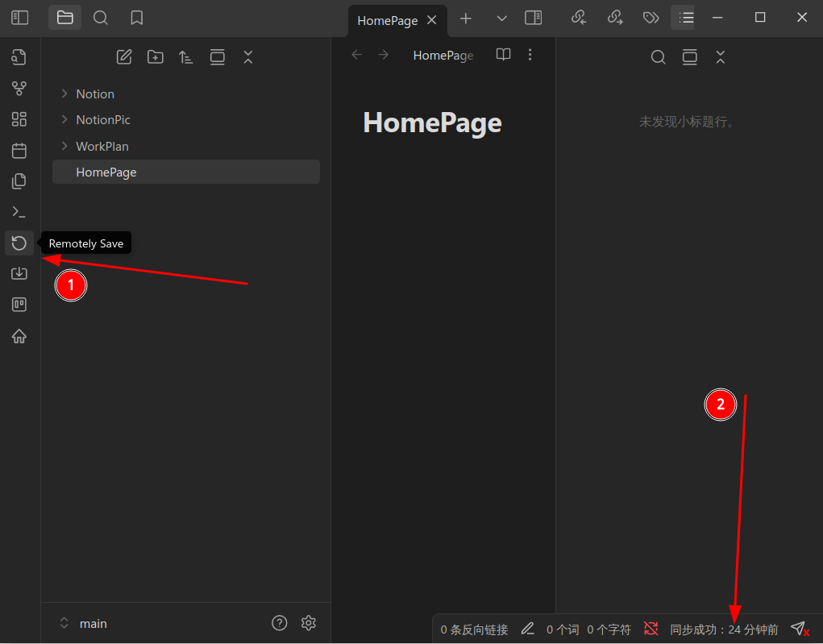Open the kanban board ribbon icon
Screen dimensions: 823x644
[x=19, y=305]
